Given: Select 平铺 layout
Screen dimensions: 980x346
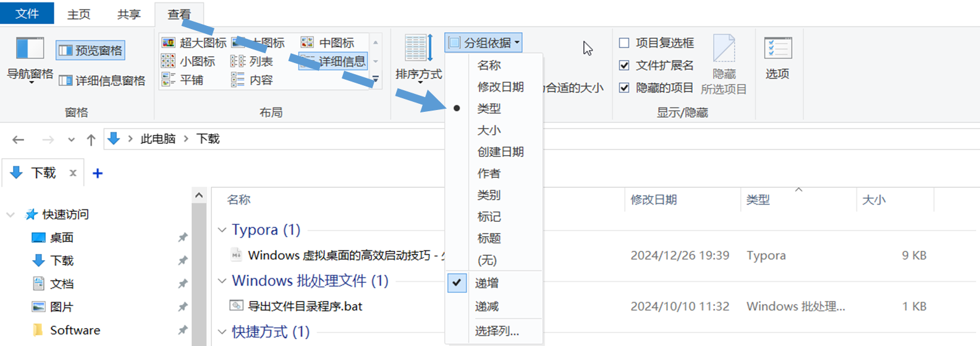Looking at the screenshot, I should 182,80.
